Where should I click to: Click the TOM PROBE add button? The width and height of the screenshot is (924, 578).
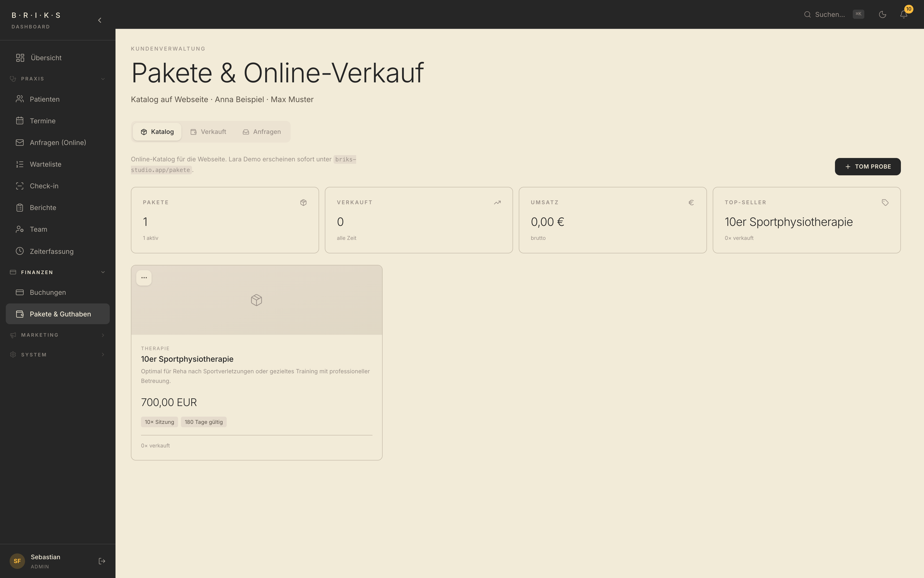point(867,167)
